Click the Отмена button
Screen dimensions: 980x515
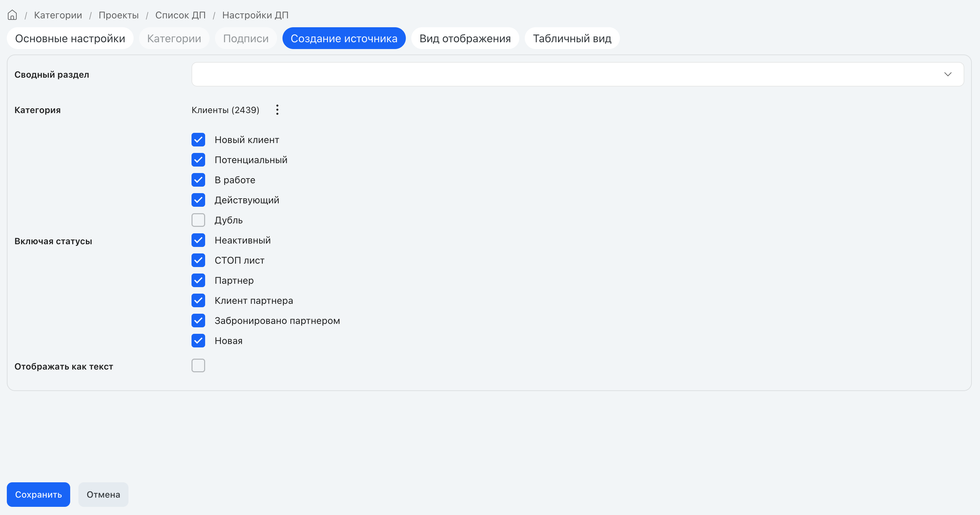(103, 495)
